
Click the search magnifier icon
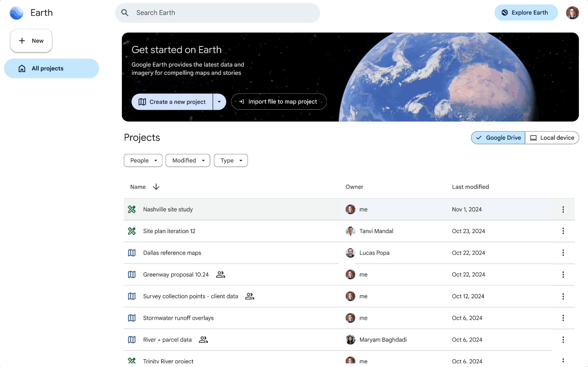pos(125,13)
